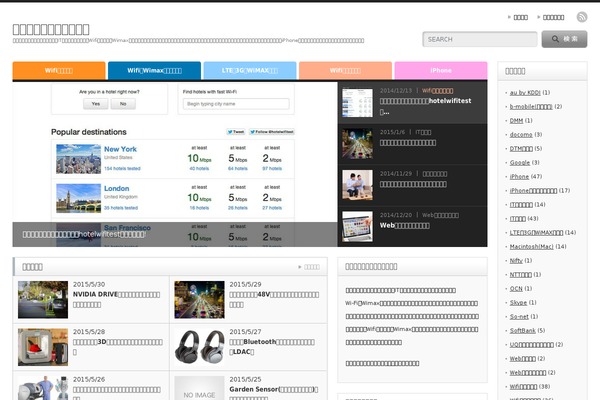Click the Follow @hotelwifitest button
Image resolution: width=600 pixels, height=400 pixels.
coord(272,132)
